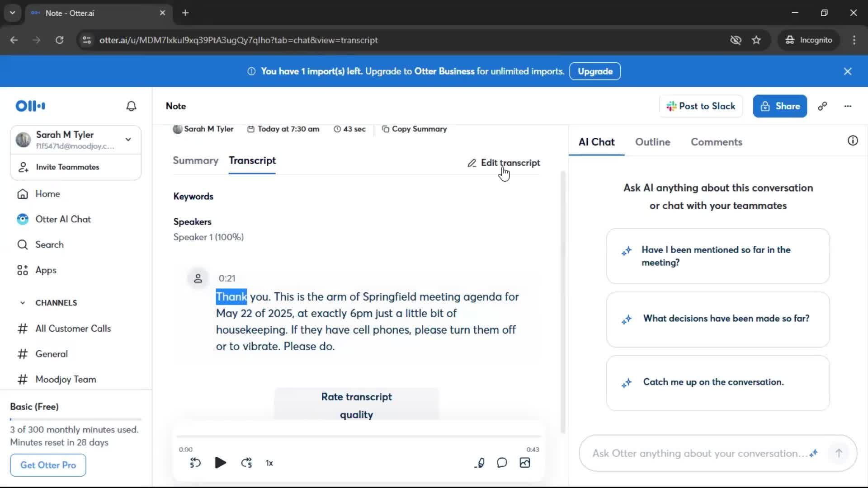
Task: Click Edit transcript
Action: (504, 163)
